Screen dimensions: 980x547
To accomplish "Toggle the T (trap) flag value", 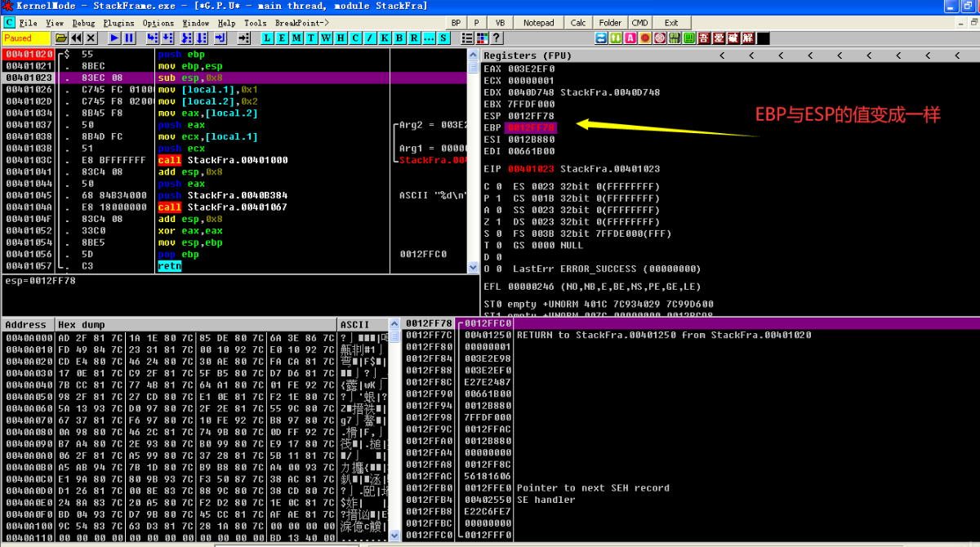I will 499,245.
